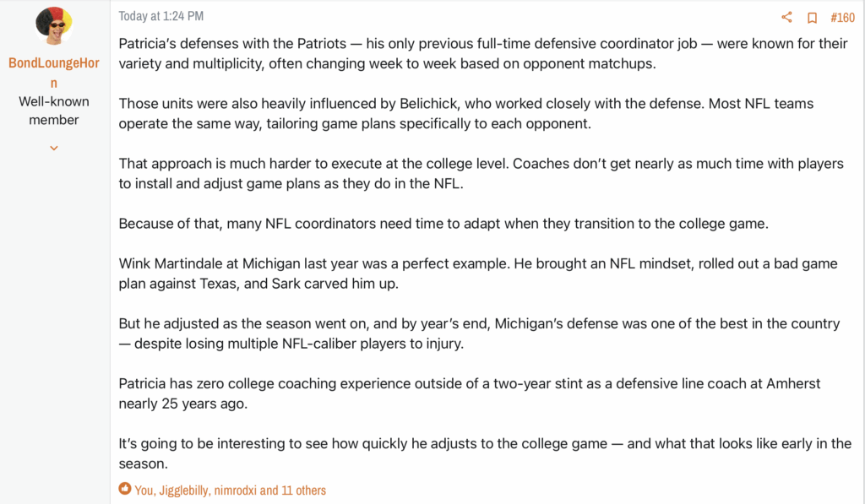The image size is (865, 504).
Task: Click the orange thumbs-up reaction icon
Action: [x=125, y=489]
